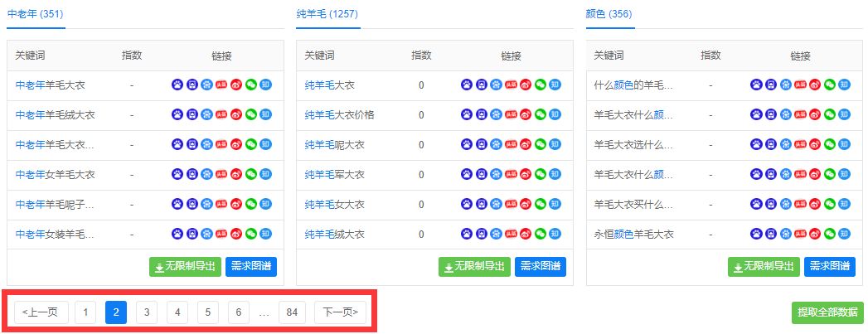This screenshot has width=868, height=334.
Task: Click 需求图谱 in the 颜色 panel
Action: click(830, 267)
